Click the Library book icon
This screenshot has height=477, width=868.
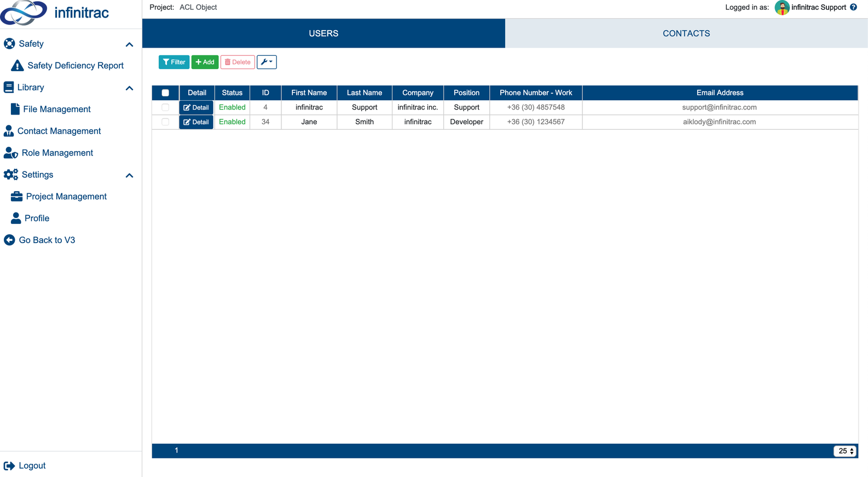coord(9,87)
